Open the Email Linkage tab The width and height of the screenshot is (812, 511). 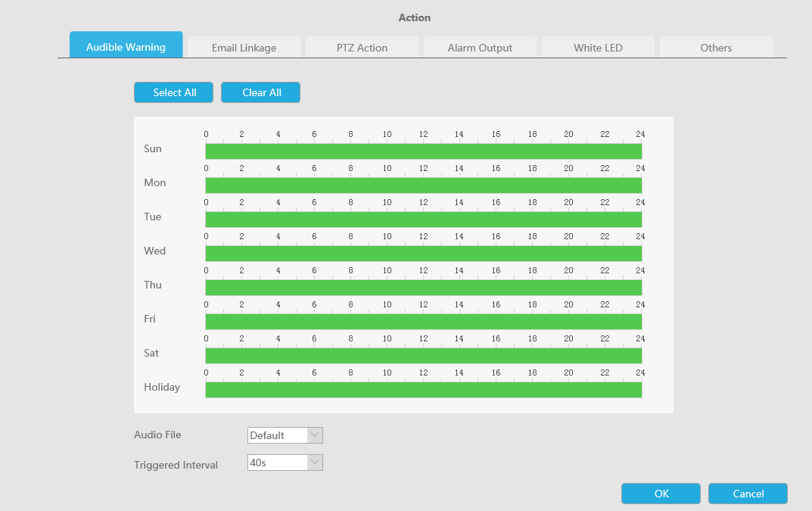click(244, 47)
